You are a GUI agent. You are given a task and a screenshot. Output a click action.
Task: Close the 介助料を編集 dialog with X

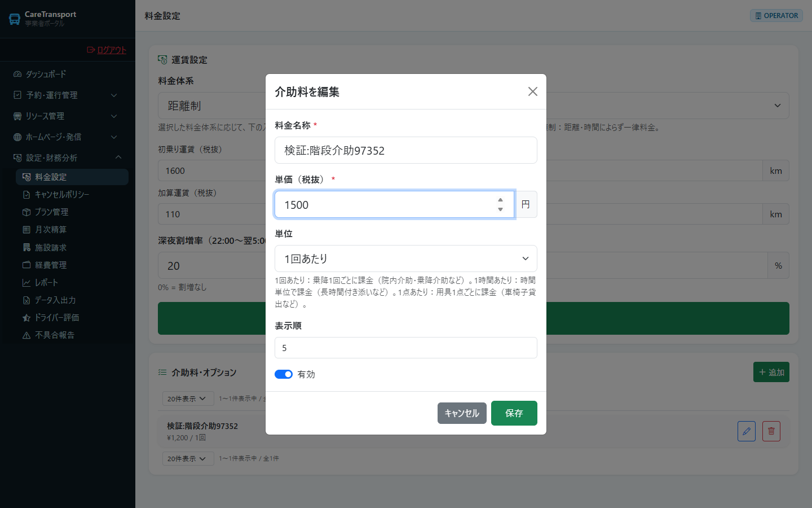tap(532, 91)
